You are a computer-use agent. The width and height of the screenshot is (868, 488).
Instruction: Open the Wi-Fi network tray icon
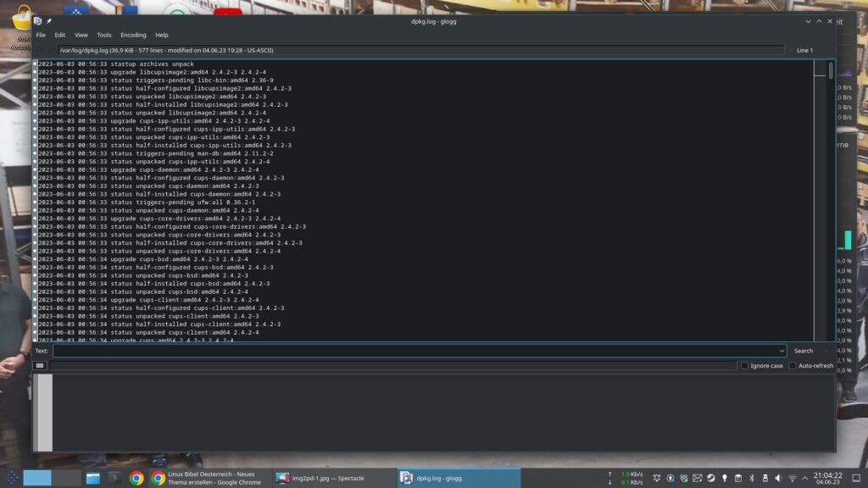792,478
